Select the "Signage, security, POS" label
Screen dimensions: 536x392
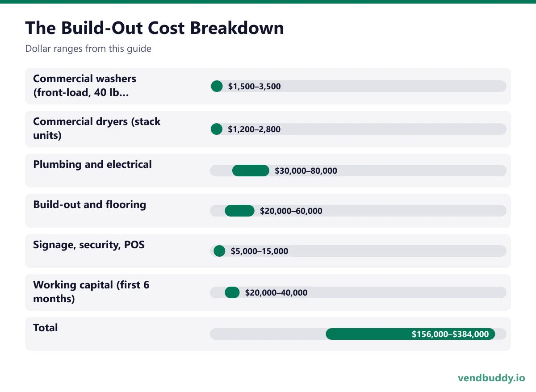[89, 245]
